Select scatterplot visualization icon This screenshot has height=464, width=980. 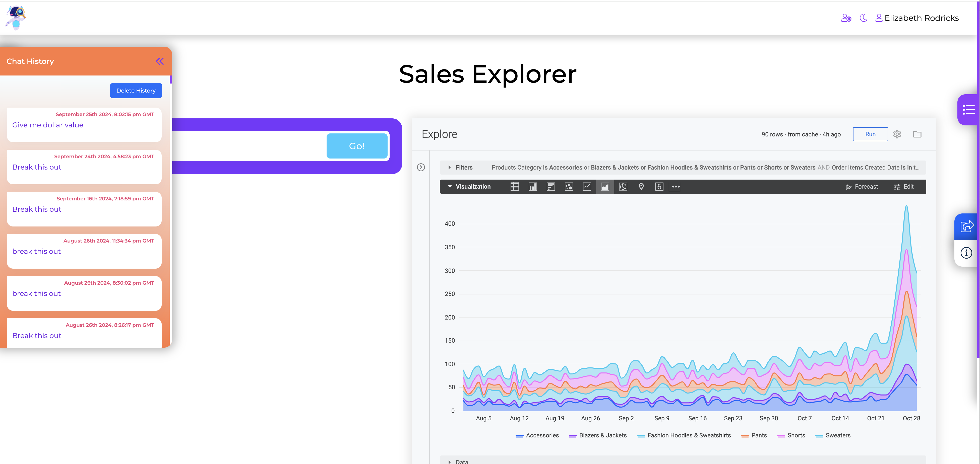[x=569, y=187]
